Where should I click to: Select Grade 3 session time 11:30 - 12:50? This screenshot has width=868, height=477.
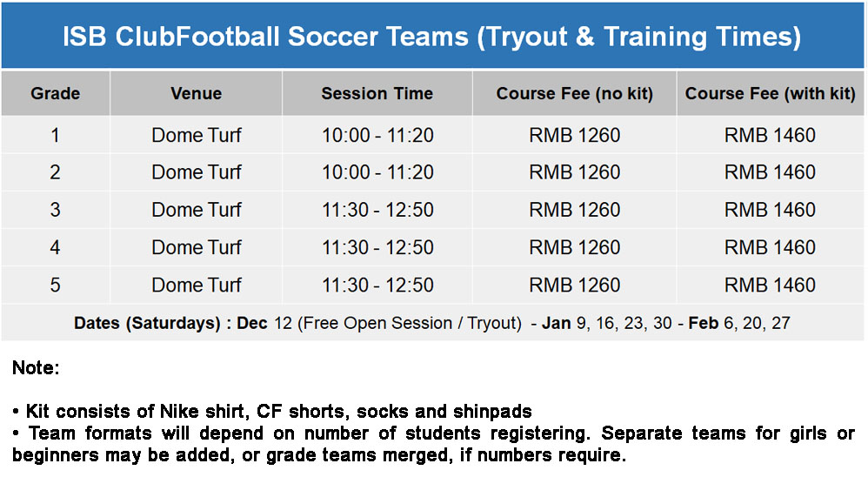377,210
